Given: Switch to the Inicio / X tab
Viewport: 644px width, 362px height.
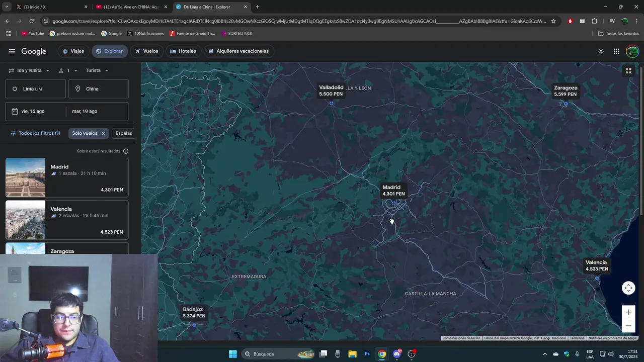Looking at the screenshot, I should (x=50, y=7).
